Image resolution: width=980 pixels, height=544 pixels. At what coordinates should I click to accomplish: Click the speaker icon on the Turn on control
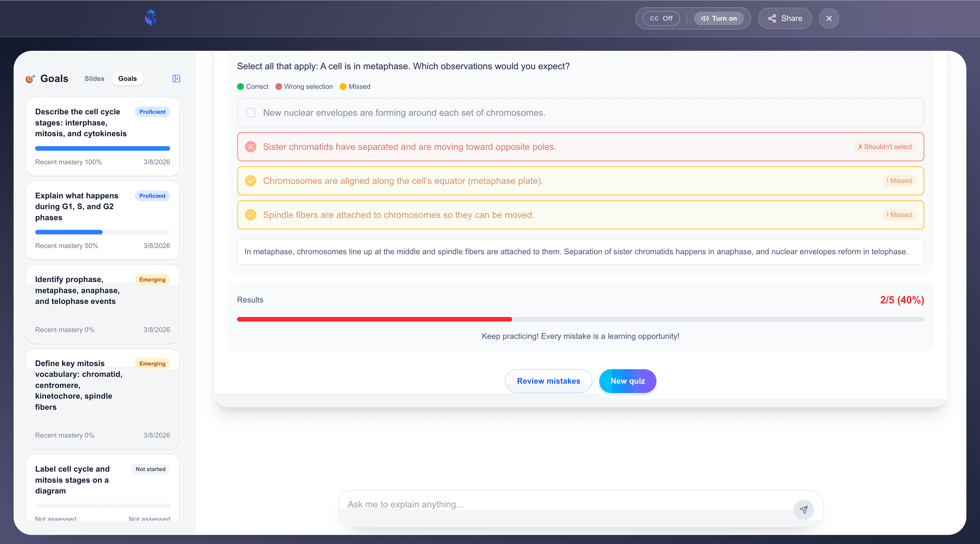(705, 18)
